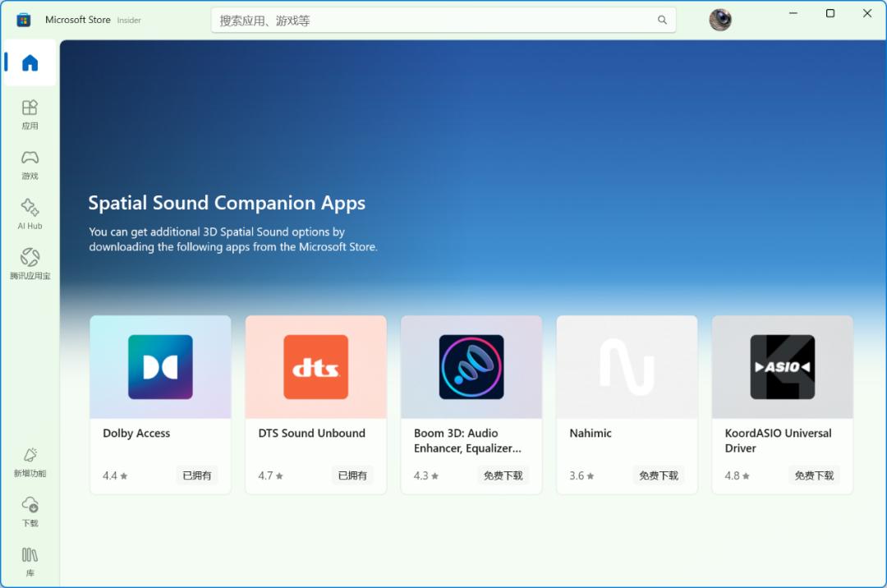Viewport: 887px width, 588px height.
Task: Open the Nahimic title link
Action: [591, 433]
